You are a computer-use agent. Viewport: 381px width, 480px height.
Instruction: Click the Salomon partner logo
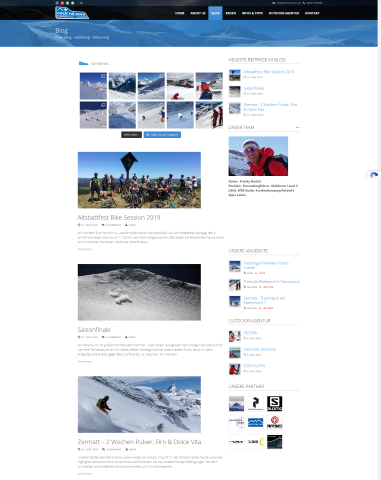click(275, 404)
